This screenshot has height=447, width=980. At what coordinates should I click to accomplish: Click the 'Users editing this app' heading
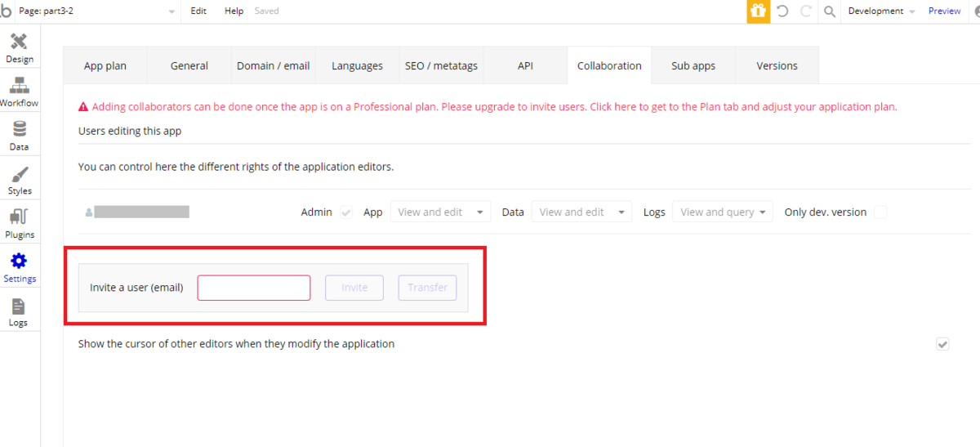pyautogui.click(x=130, y=131)
